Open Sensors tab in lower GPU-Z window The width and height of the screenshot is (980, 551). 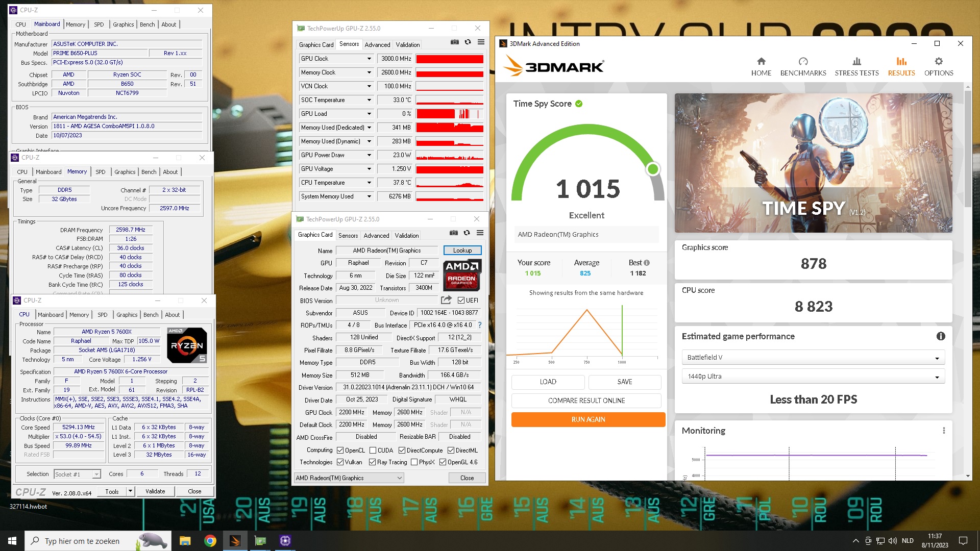click(x=348, y=236)
